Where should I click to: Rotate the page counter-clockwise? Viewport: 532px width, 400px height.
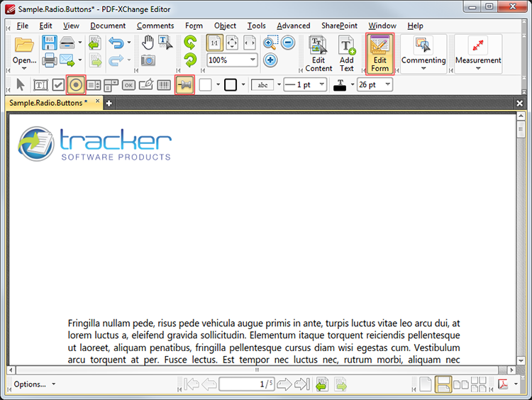coord(190,43)
